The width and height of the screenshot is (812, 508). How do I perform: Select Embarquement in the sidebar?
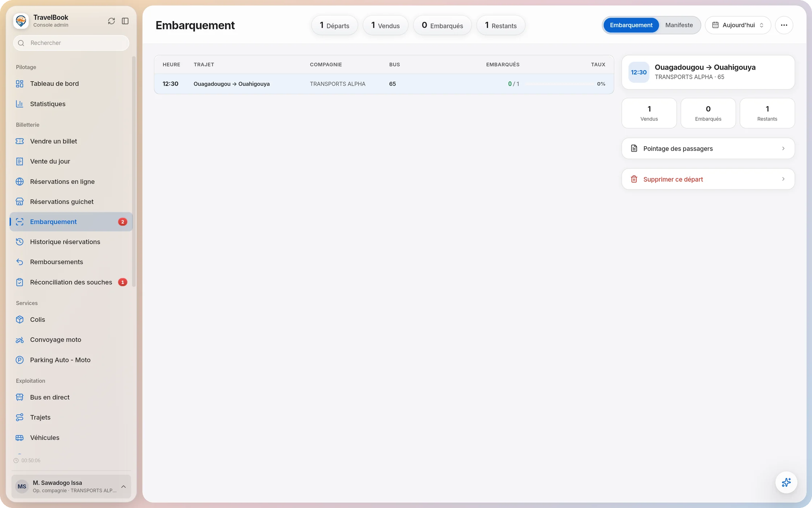71,222
